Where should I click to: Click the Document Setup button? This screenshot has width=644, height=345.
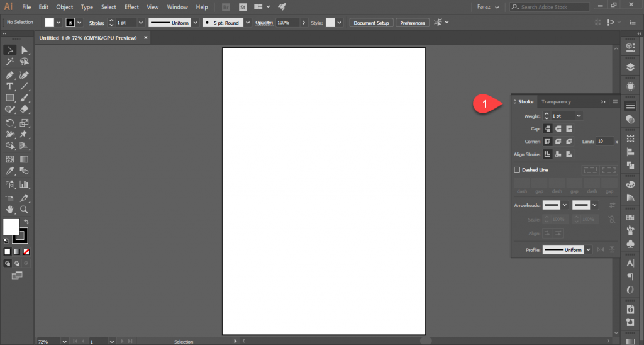point(371,23)
